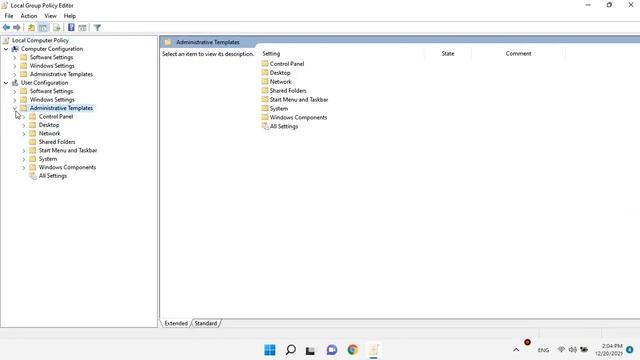Expand the Network tree node arrow
This screenshot has width=640, height=360.
pyautogui.click(x=24, y=133)
